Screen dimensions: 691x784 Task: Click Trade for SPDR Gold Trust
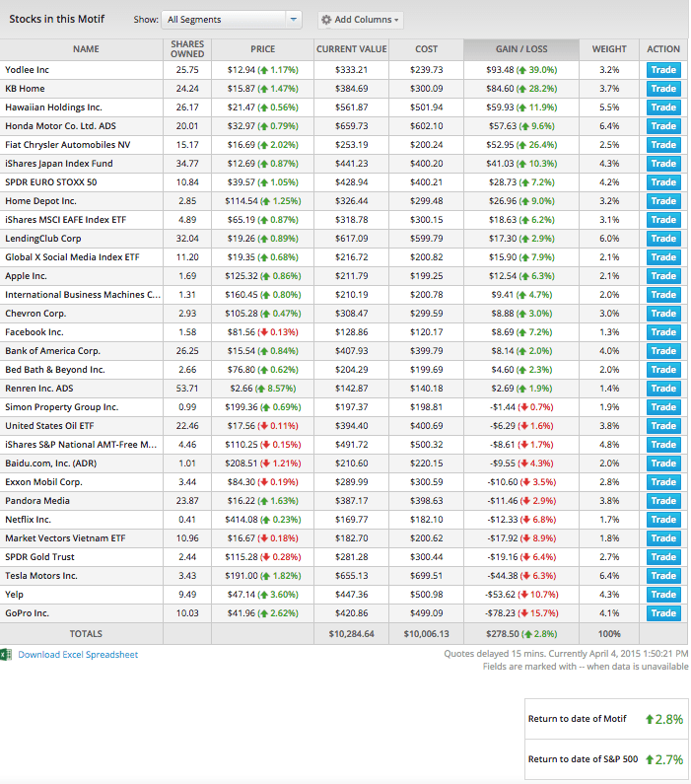coord(663,557)
